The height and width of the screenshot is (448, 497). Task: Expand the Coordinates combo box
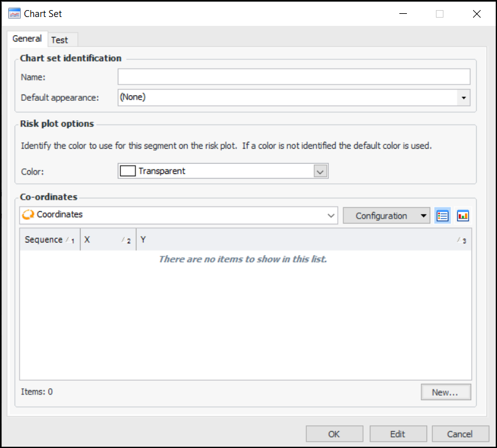point(331,215)
